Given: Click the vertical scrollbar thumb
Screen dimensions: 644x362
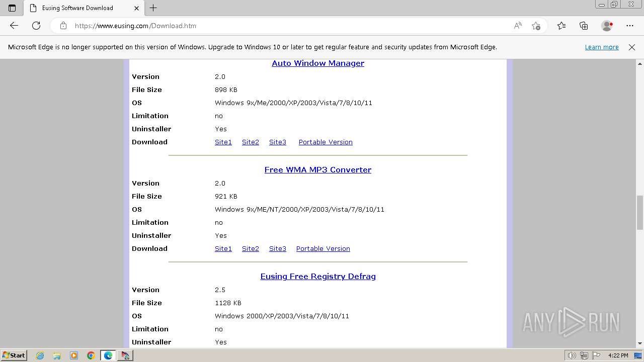Looking at the screenshot, I should pos(640,212).
